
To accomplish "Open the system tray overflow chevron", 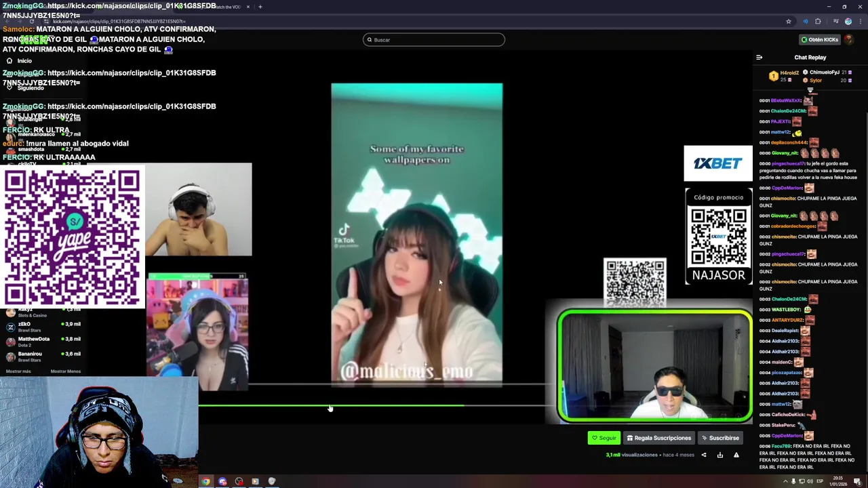I will point(785,481).
